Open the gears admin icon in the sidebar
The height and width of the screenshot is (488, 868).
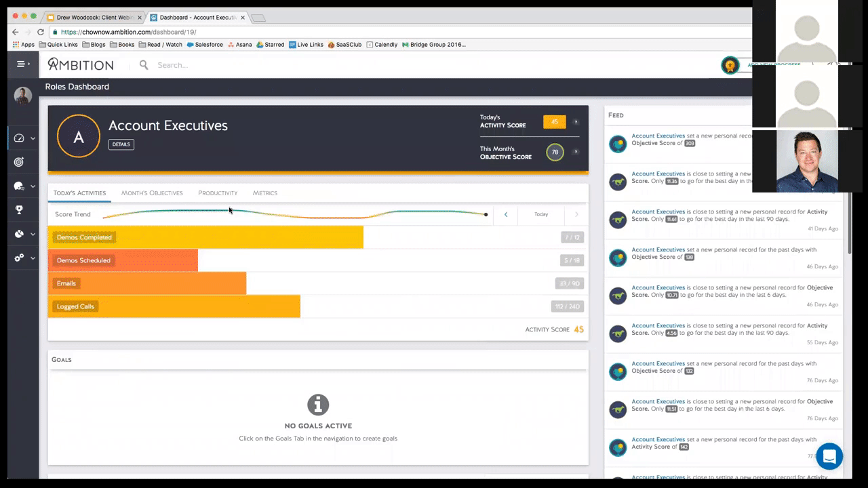(x=18, y=258)
